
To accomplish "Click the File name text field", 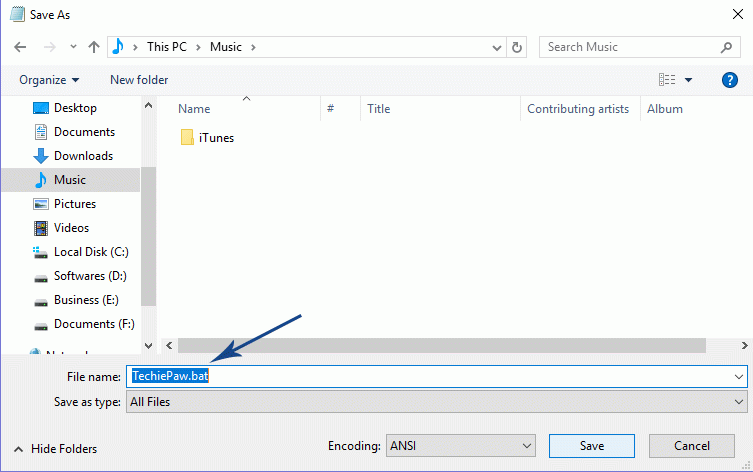I will coord(437,376).
